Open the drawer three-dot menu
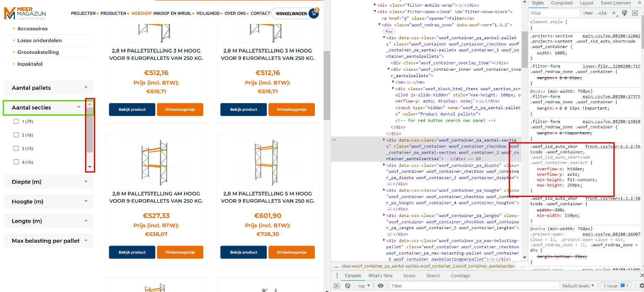 337,276
